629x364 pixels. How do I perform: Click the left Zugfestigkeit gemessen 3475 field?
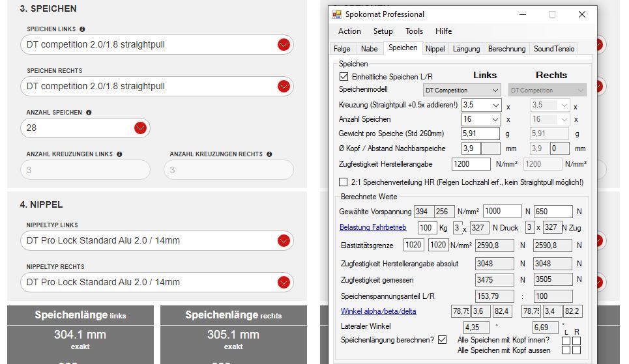[x=494, y=280]
